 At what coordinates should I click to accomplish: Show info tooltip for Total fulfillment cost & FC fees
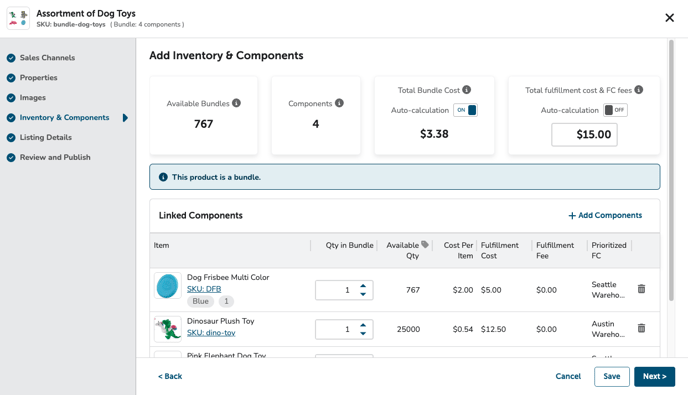[639, 90]
